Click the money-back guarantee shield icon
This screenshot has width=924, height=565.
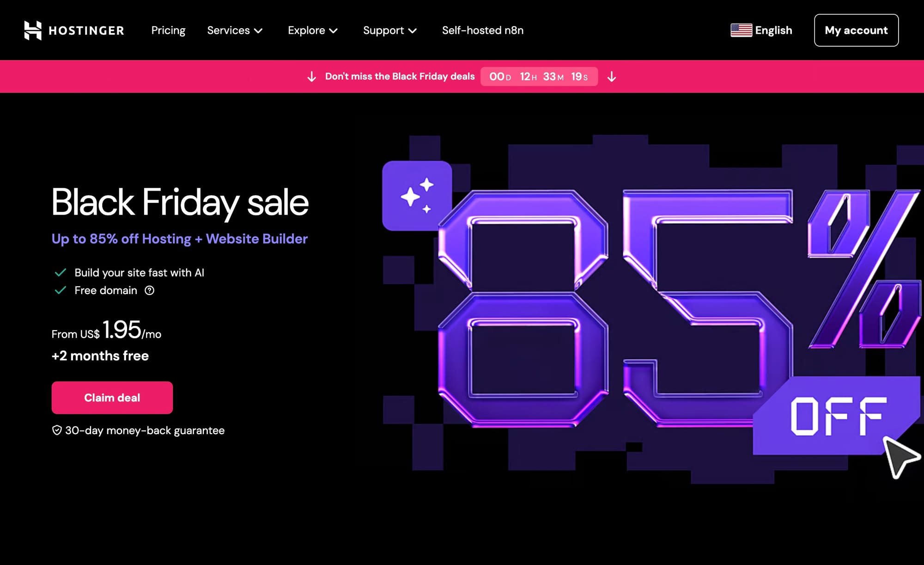point(57,430)
